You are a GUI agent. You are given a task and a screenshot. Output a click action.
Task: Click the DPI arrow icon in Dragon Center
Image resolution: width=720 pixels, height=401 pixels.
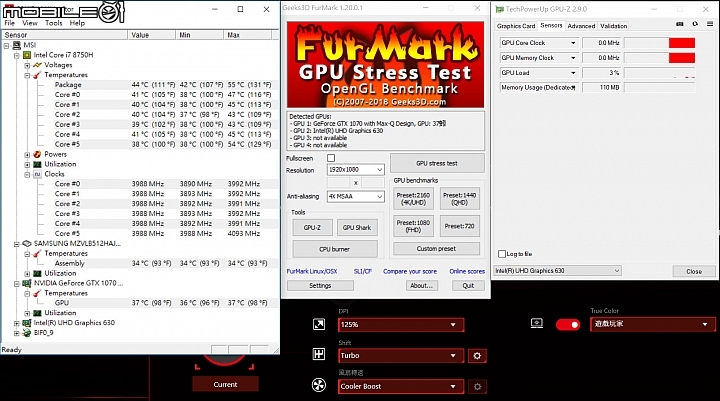[x=319, y=324]
